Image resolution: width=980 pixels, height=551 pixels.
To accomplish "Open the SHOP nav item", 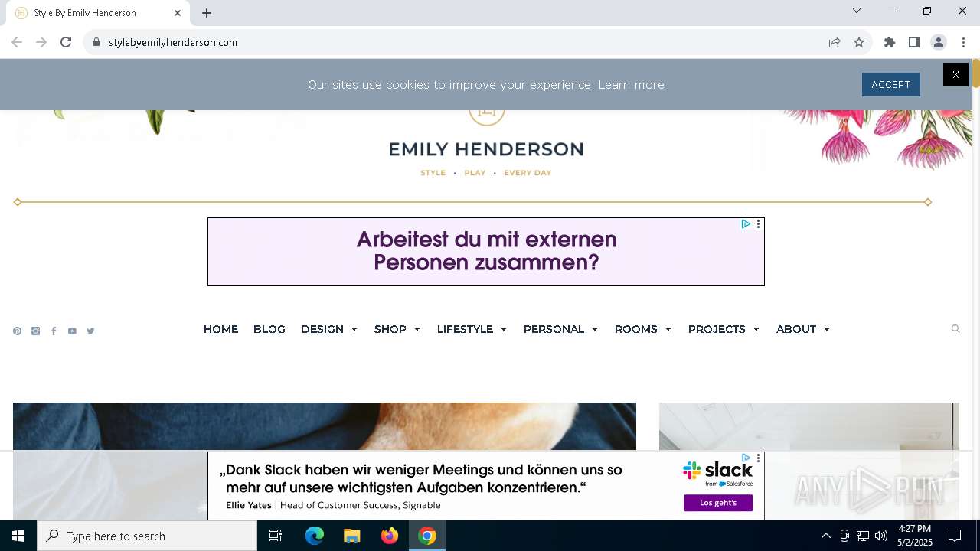I will [x=390, y=329].
